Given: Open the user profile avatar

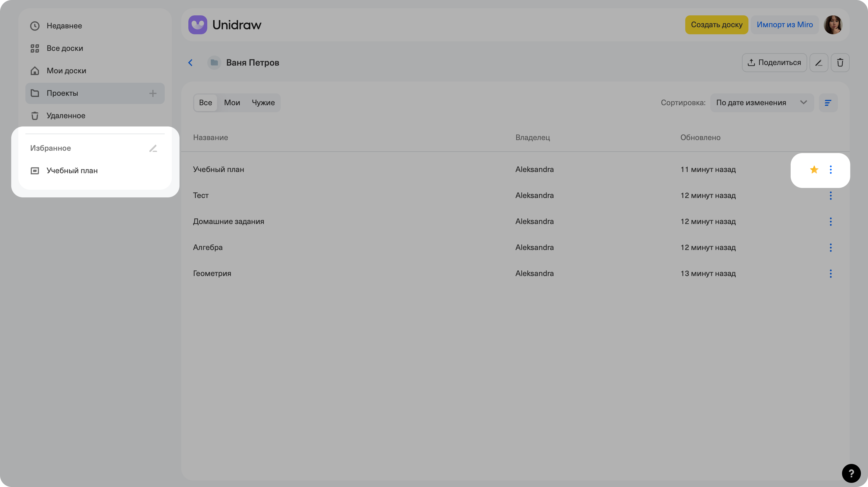Looking at the screenshot, I should click(833, 25).
